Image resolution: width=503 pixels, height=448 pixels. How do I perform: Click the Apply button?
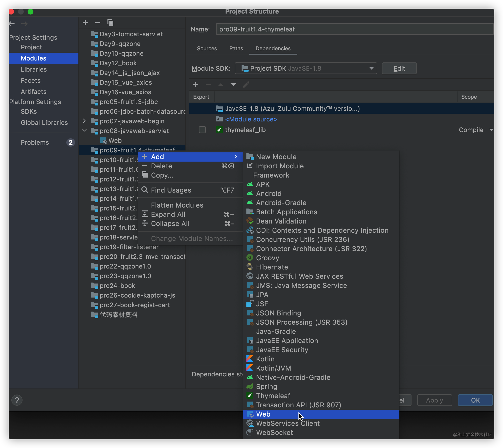pyautogui.click(x=435, y=401)
